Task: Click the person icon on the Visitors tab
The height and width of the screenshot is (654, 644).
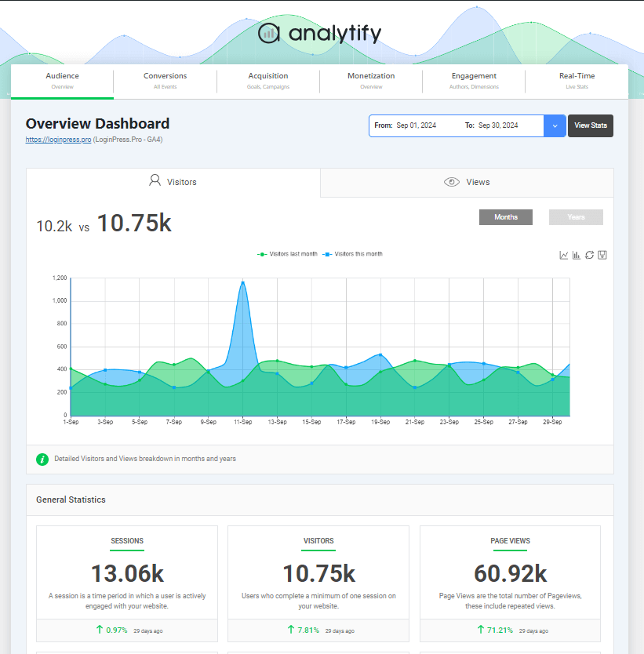Action: (154, 180)
